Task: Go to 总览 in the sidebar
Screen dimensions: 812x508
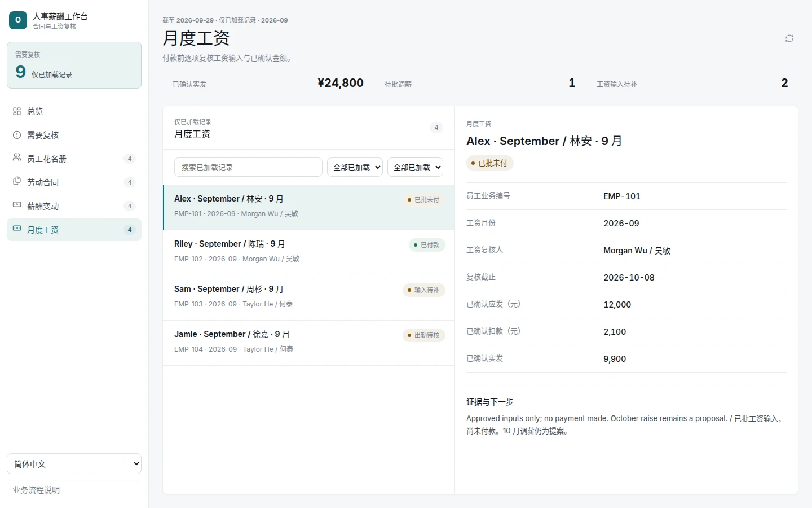Action: point(74,111)
